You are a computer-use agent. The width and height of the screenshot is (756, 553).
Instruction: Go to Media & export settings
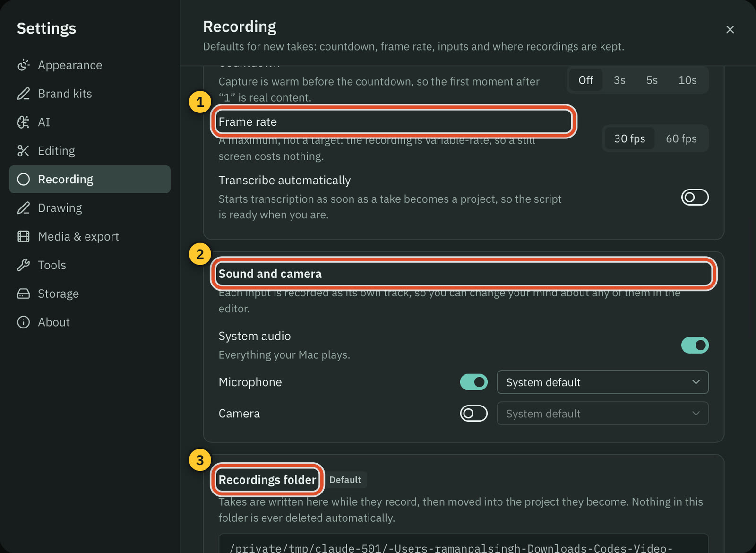(x=90, y=236)
